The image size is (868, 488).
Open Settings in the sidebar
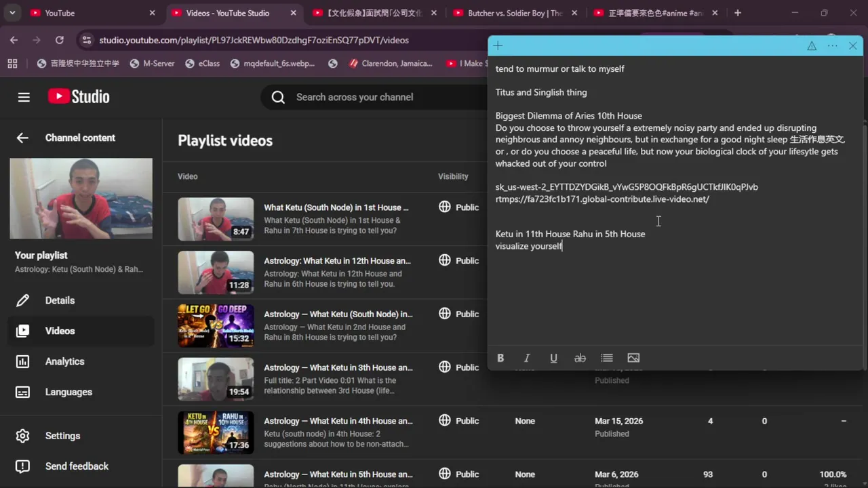pyautogui.click(x=81, y=436)
